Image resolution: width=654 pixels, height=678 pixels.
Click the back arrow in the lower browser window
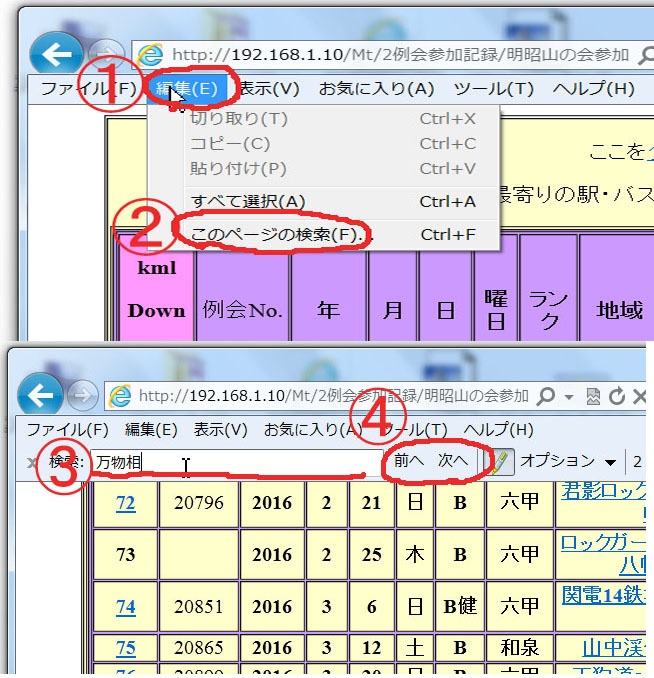pos(40,396)
